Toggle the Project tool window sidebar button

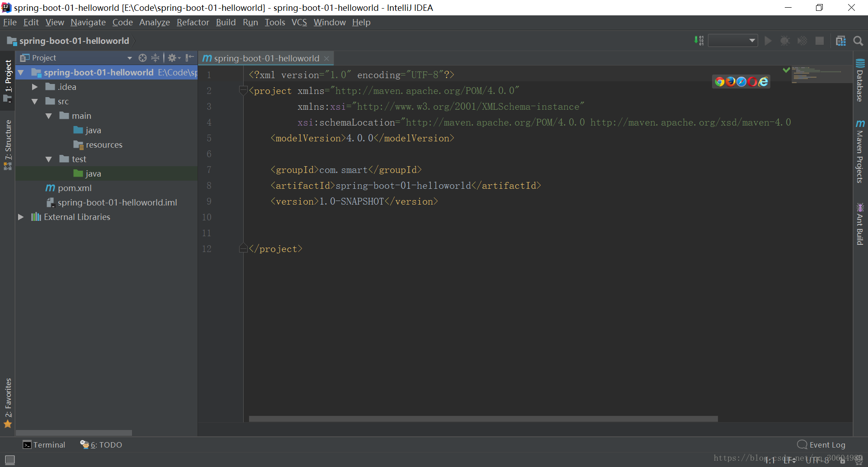(x=8, y=80)
